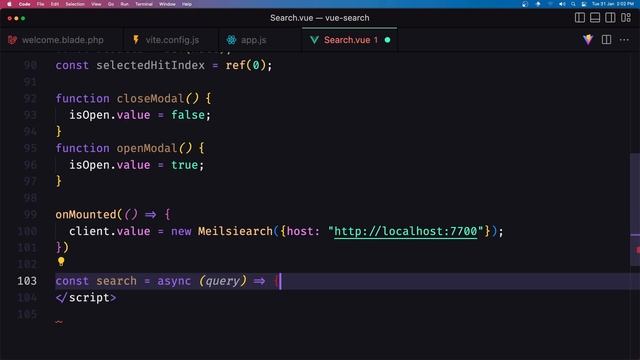Click the http://localhost:7700 link in code
Screen dimensions: 640x360
point(405,231)
